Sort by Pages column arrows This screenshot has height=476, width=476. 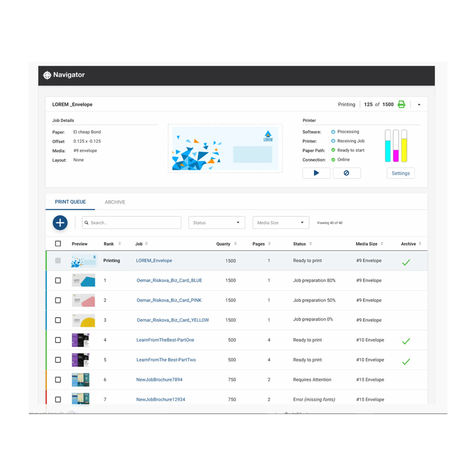click(269, 244)
